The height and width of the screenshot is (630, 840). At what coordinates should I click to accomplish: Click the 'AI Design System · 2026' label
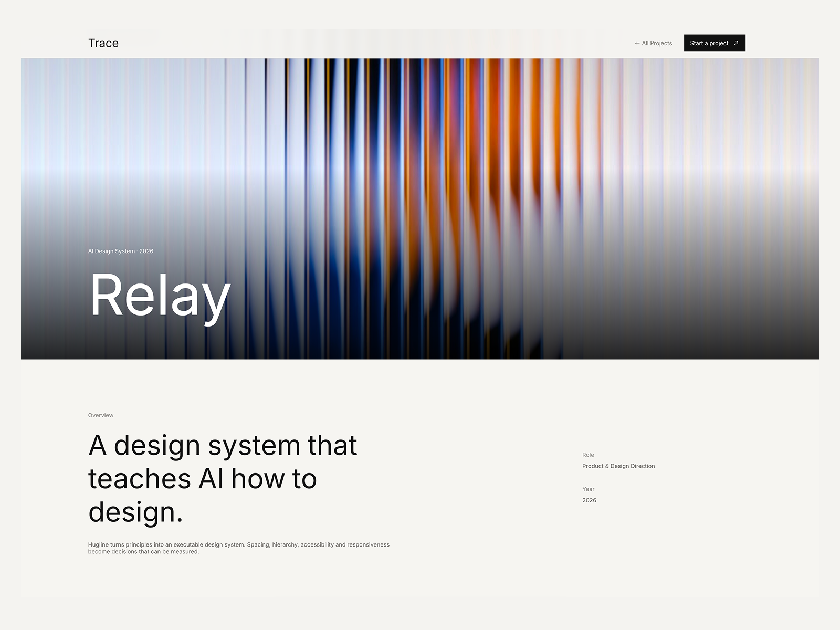(x=121, y=251)
